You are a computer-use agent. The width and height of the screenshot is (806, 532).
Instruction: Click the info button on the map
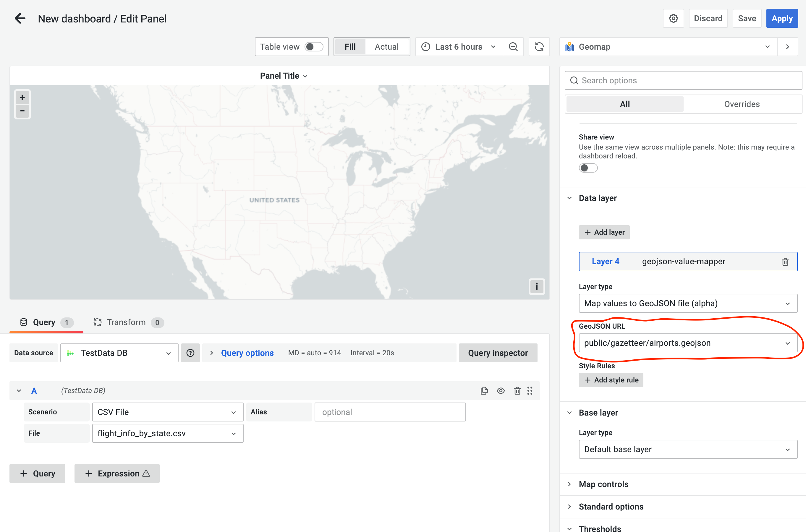537,286
